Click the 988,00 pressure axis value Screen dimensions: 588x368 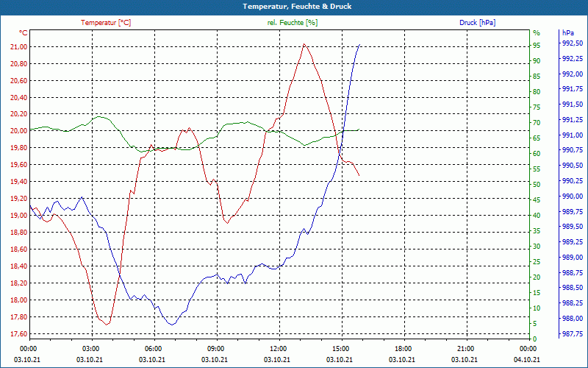pos(573,319)
